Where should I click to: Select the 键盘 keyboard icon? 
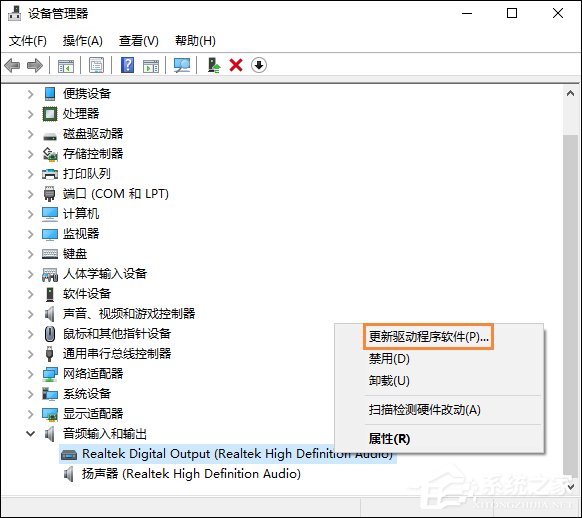[50, 254]
